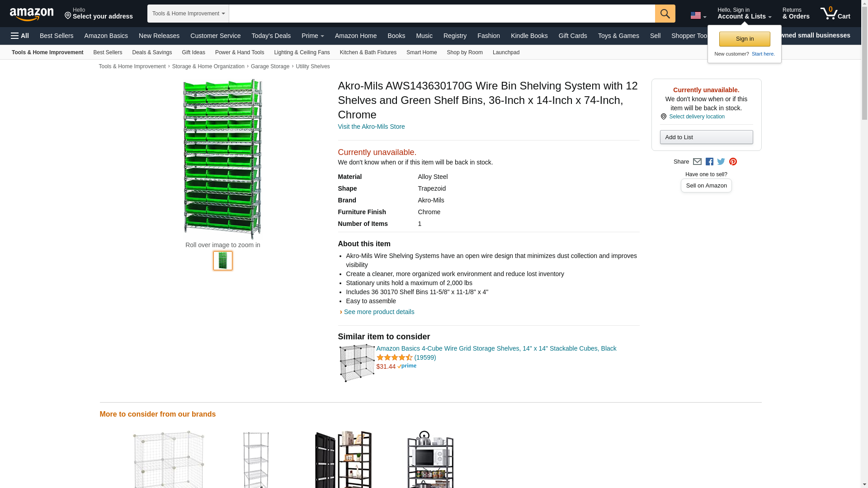Image resolution: width=868 pixels, height=488 pixels.
Task: Open the All hamburger menu
Action: coord(20,36)
